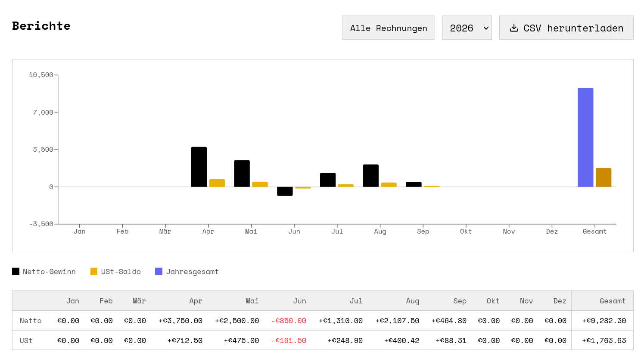Click the black Mai net profit bar

(x=242, y=174)
